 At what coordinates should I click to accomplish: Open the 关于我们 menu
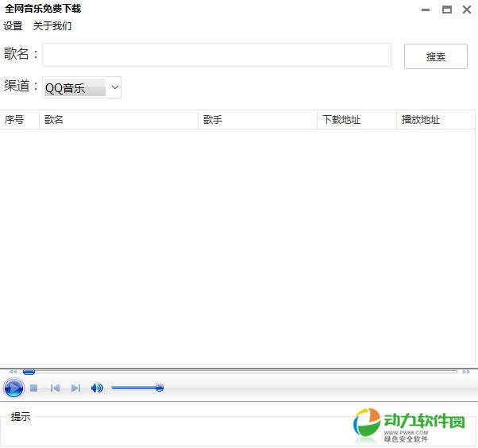[52, 26]
